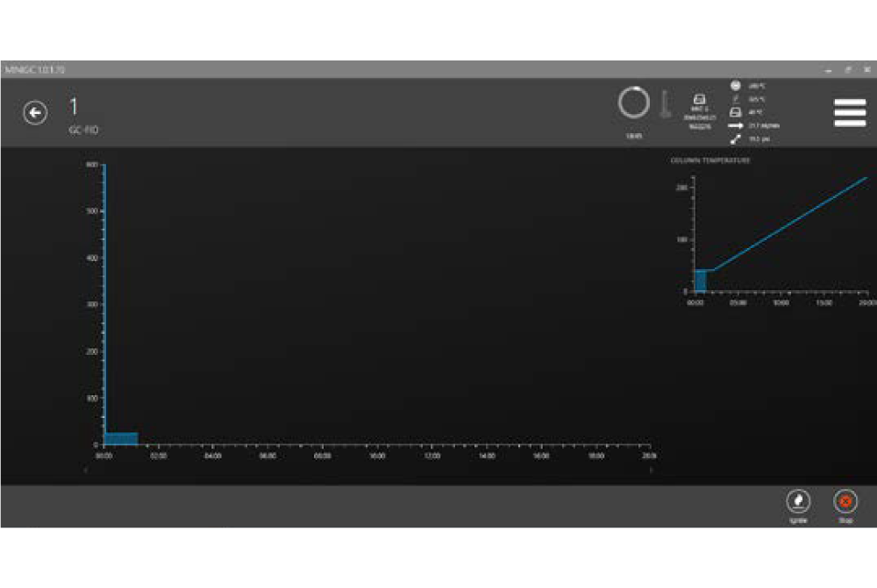
Task: Click the injector temperature icon
Action: point(735,99)
